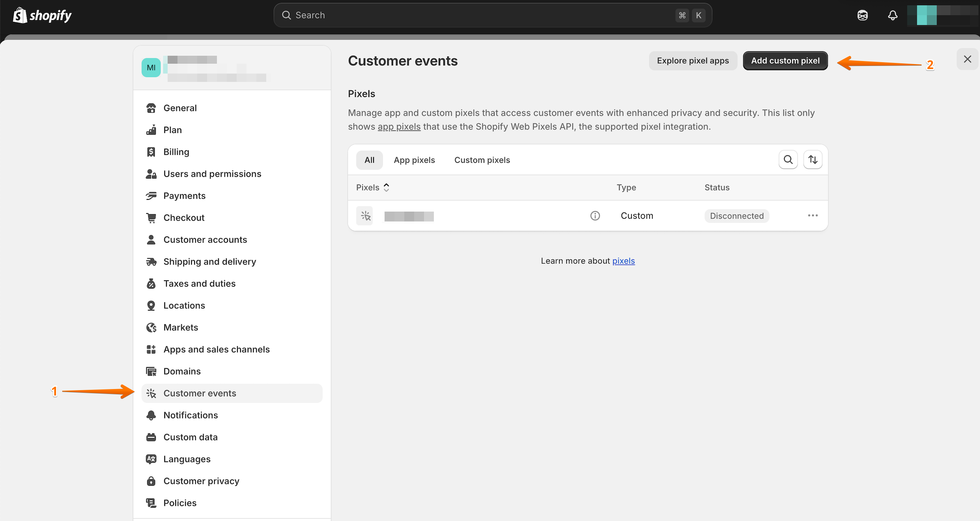Open the Sidekick assistant icon in top bar

862,15
